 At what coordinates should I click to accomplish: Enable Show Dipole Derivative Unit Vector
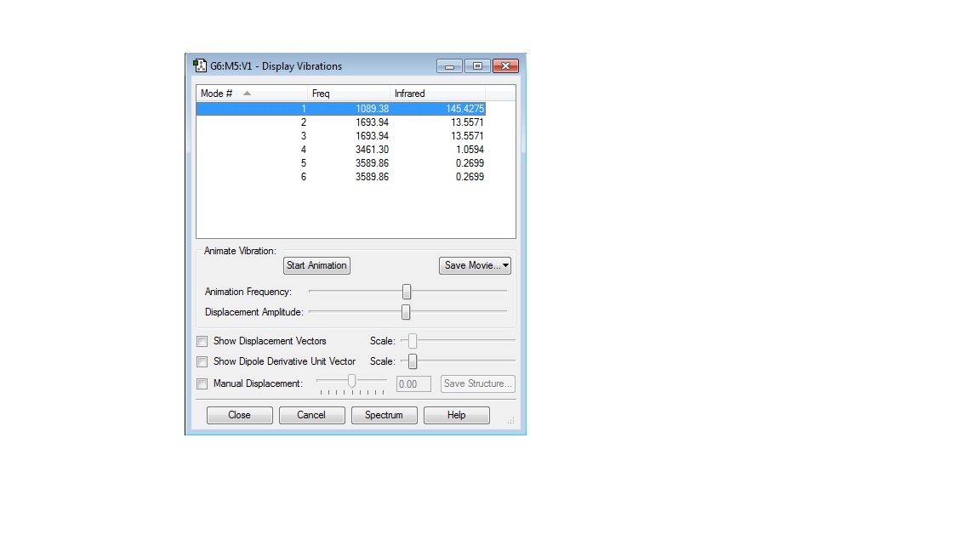point(202,361)
